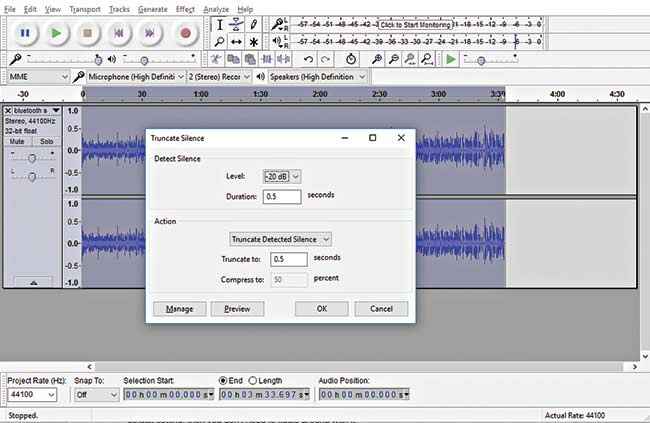The image size is (650, 423).
Task: Open the Generate menu
Action: pos(153,9)
